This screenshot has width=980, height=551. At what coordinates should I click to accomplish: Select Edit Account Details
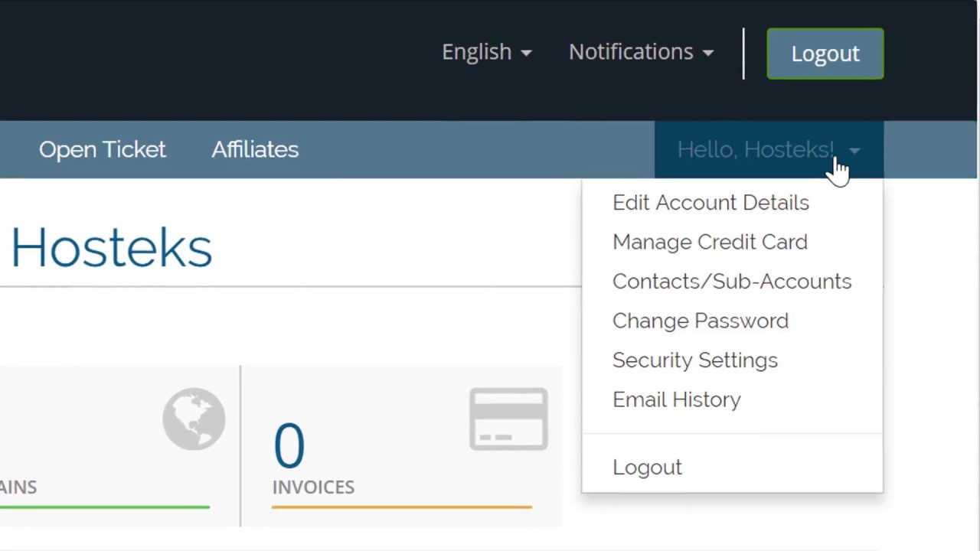[x=710, y=203]
